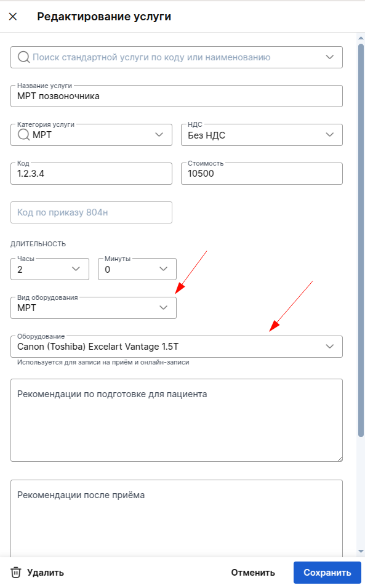Click the Код по приказу 804н field
Image resolution: width=365 pixels, height=588 pixels.
click(92, 212)
